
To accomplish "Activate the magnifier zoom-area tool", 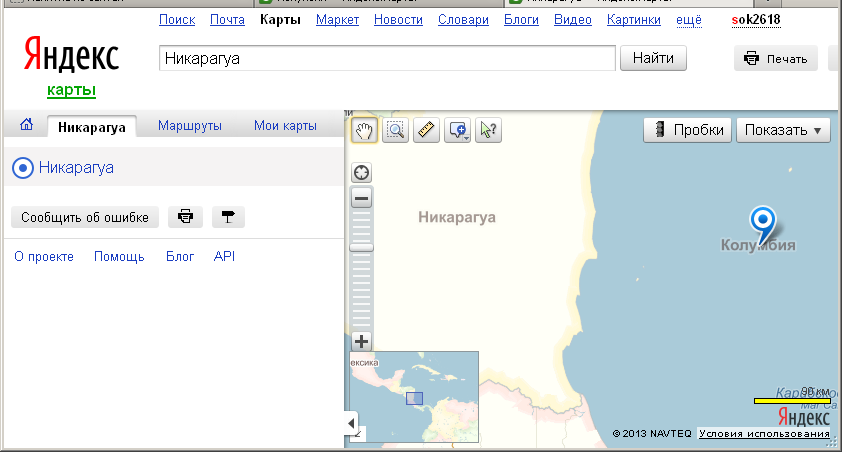I will [x=395, y=130].
